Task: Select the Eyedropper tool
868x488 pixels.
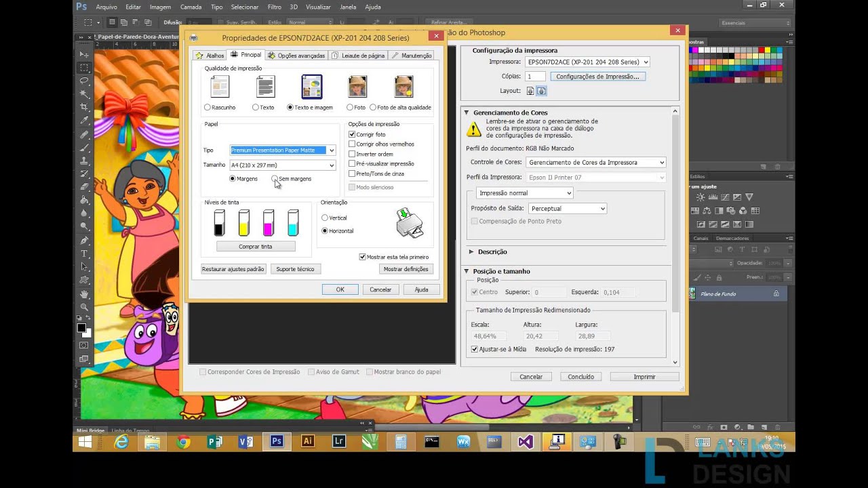Action: tap(84, 121)
